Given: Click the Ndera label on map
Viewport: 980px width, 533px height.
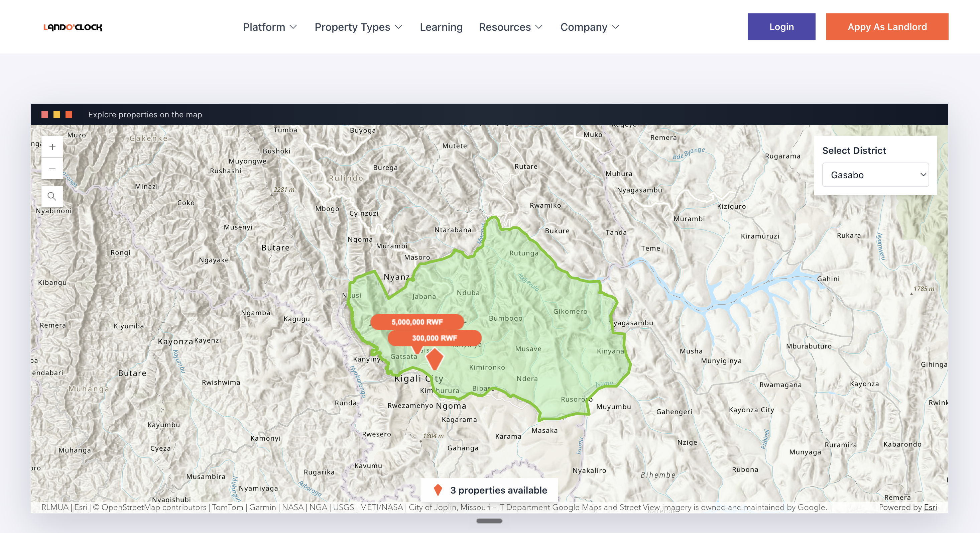Looking at the screenshot, I should point(527,379).
